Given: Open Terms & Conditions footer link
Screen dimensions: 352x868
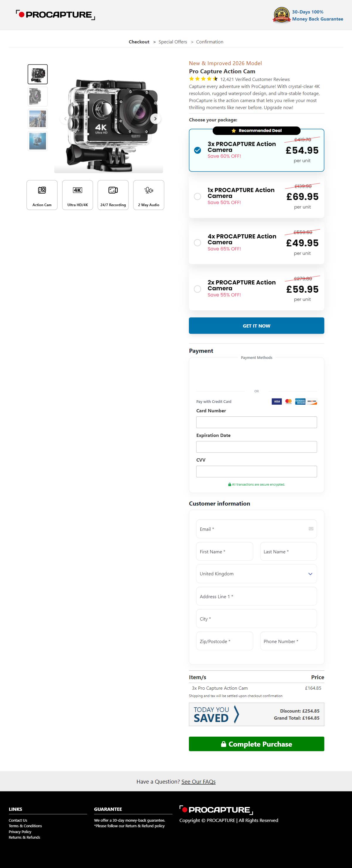Looking at the screenshot, I should pos(25,826).
